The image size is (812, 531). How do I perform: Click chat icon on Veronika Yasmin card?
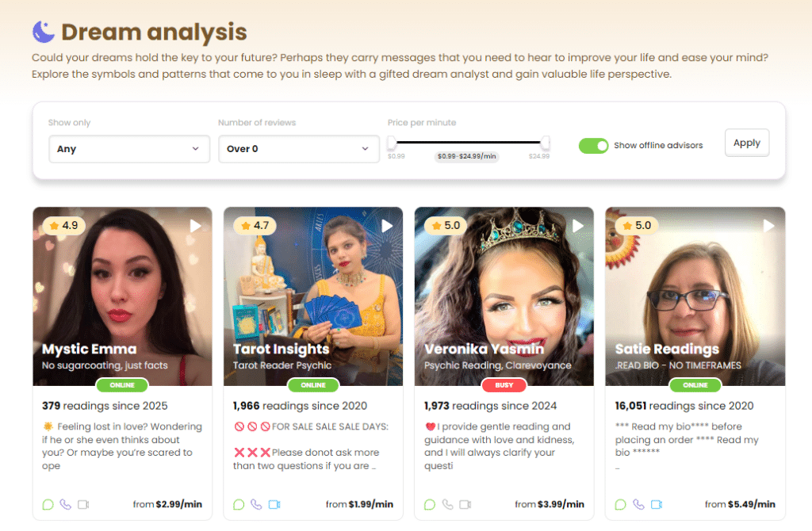[x=430, y=504]
